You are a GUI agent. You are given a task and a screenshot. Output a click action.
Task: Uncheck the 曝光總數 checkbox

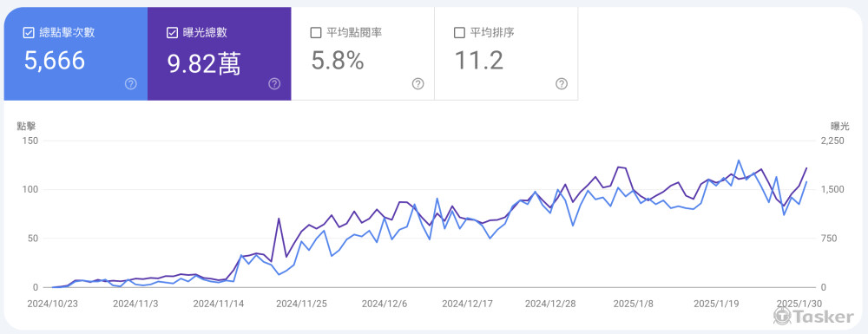172,33
